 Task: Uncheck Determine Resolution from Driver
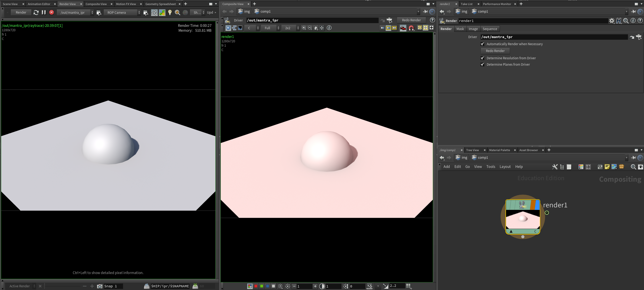483,58
